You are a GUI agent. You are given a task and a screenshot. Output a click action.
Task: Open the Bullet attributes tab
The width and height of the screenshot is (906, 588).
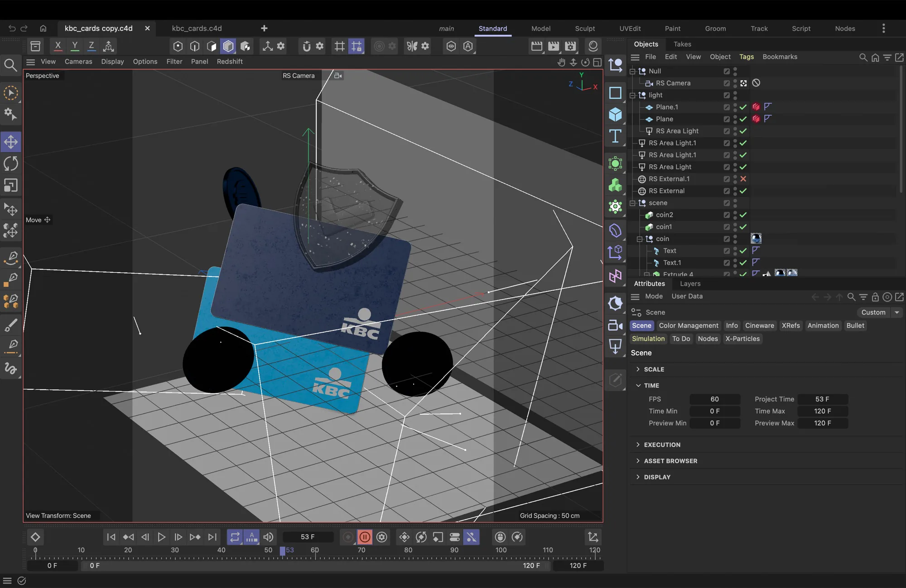(855, 325)
